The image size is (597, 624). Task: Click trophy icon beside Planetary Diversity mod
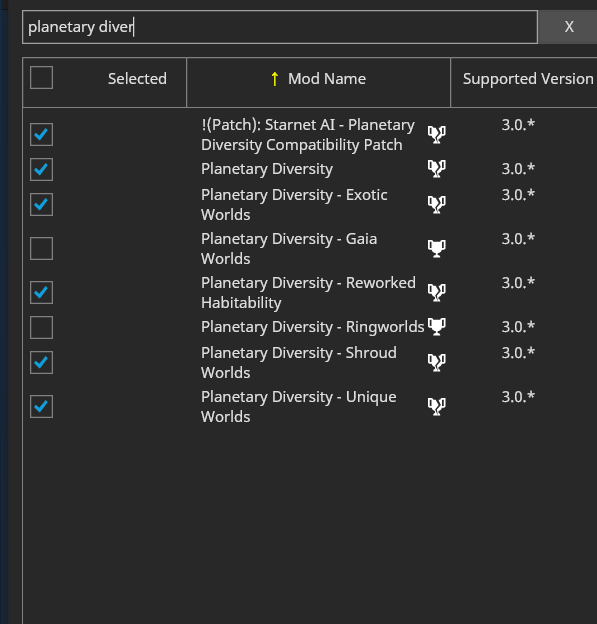coord(437,169)
